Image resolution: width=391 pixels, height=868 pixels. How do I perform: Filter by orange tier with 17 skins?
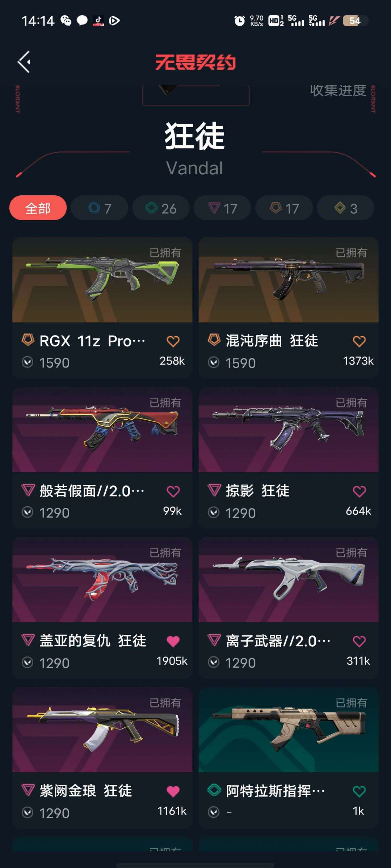284,208
